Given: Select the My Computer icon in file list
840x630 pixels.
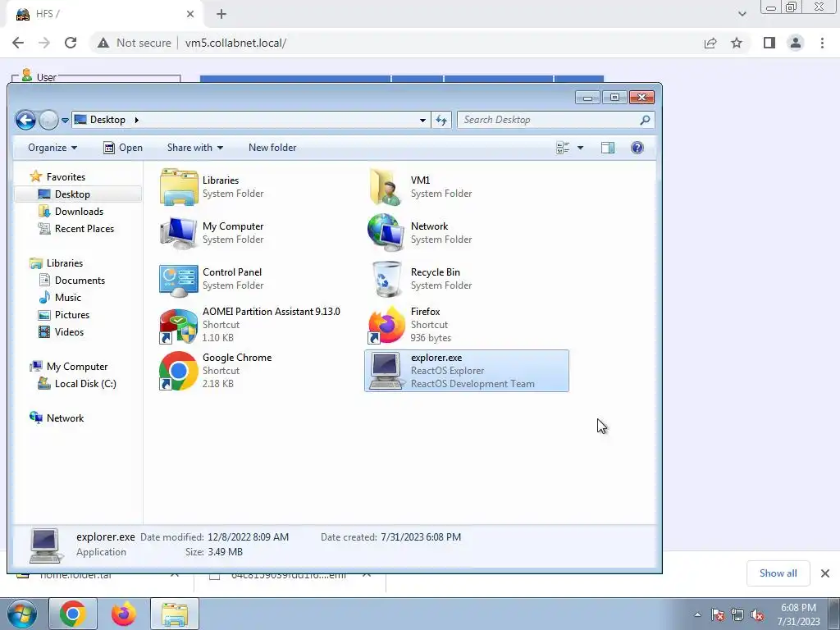Looking at the screenshot, I should click(x=178, y=232).
